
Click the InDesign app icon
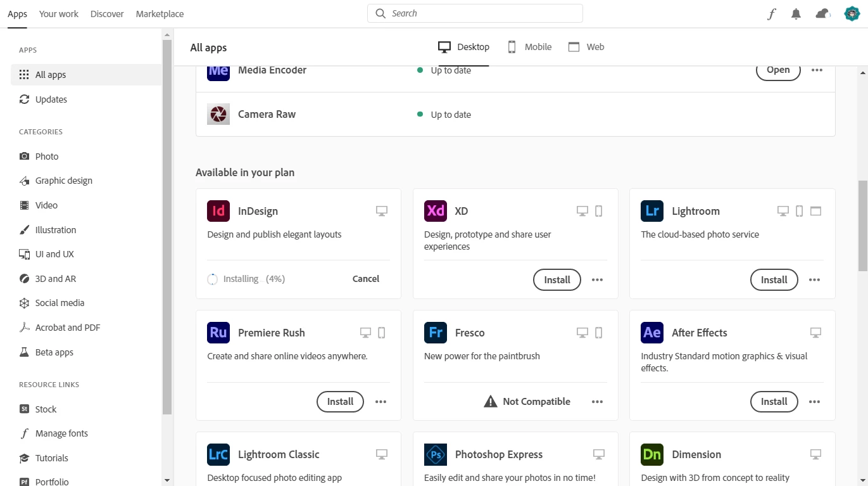tap(218, 211)
